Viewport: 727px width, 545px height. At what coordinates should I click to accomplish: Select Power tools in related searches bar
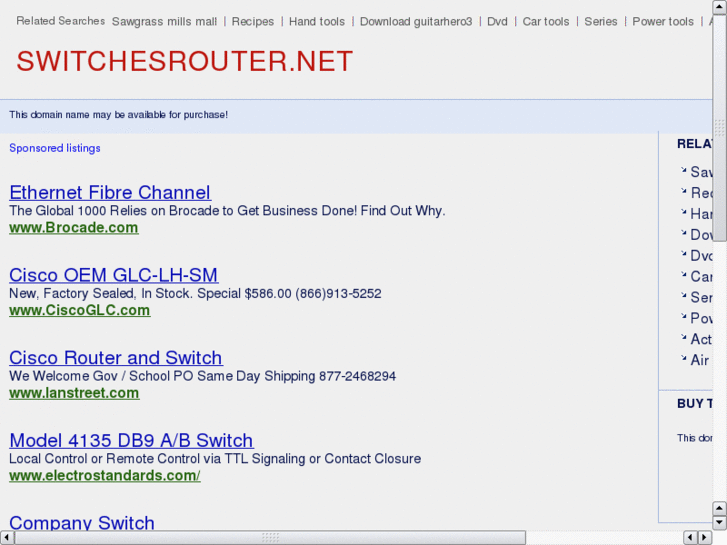coord(663,22)
